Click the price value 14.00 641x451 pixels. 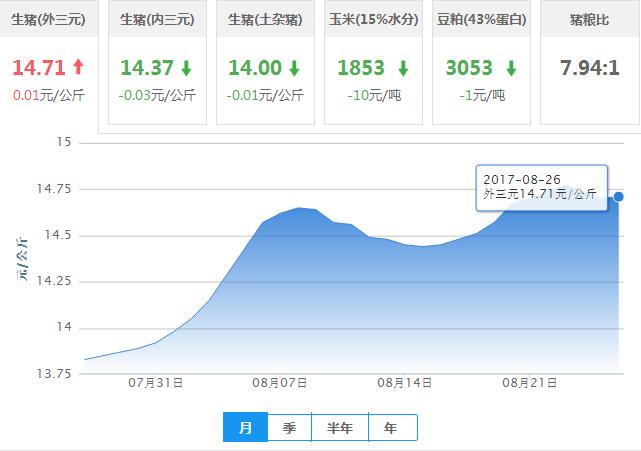tap(255, 68)
